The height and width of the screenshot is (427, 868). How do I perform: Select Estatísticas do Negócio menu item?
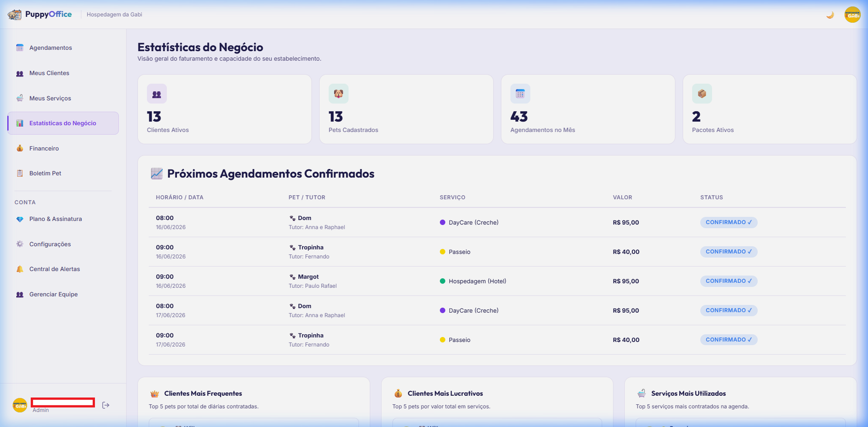pos(63,123)
